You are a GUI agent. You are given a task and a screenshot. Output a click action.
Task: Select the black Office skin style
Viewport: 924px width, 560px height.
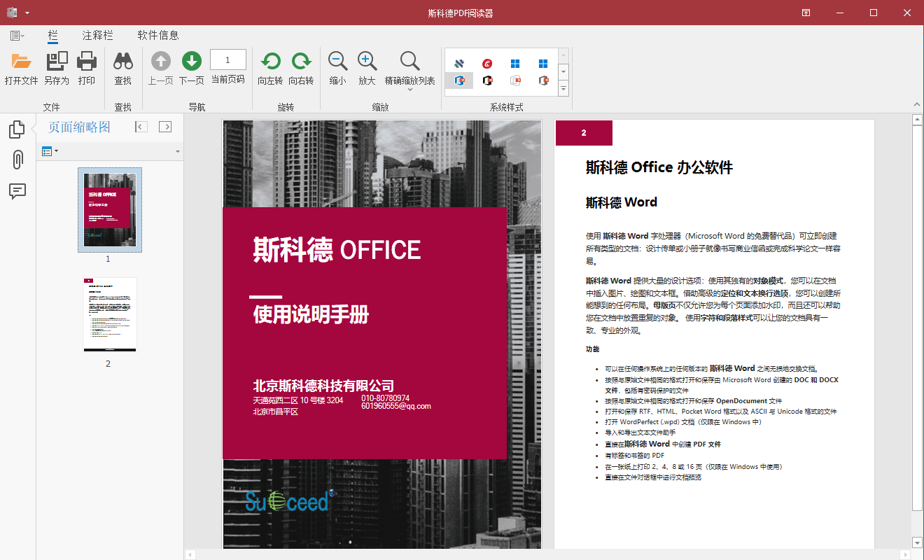click(487, 80)
